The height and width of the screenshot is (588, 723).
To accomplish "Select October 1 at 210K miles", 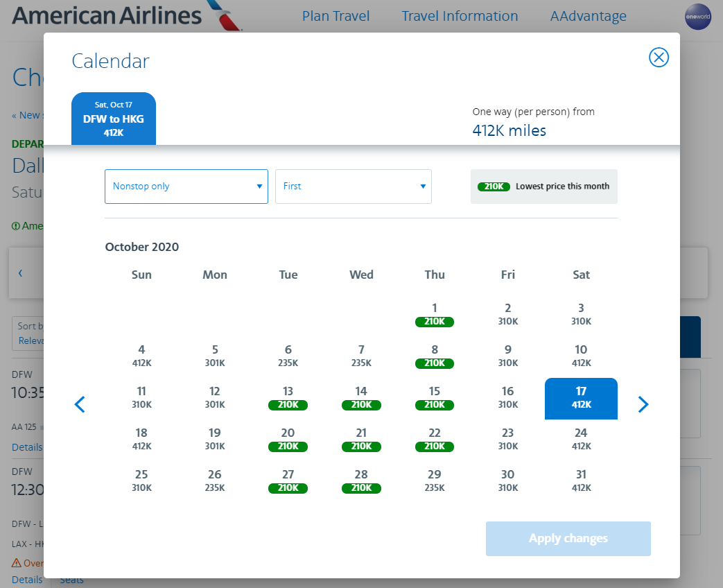I will 435,314.
